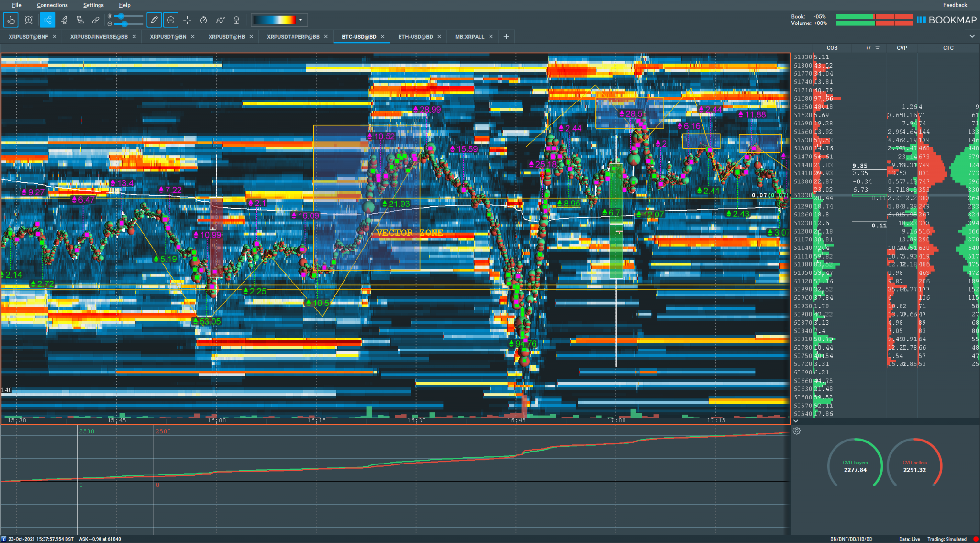Viewport: 980px width, 543px height.
Task: Open the stopwatch timer tool
Action: (204, 20)
